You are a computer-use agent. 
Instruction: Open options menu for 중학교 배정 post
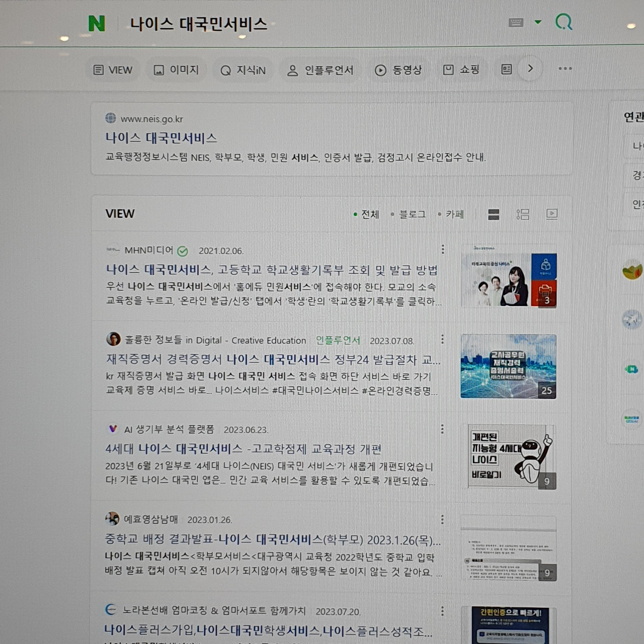(x=442, y=519)
